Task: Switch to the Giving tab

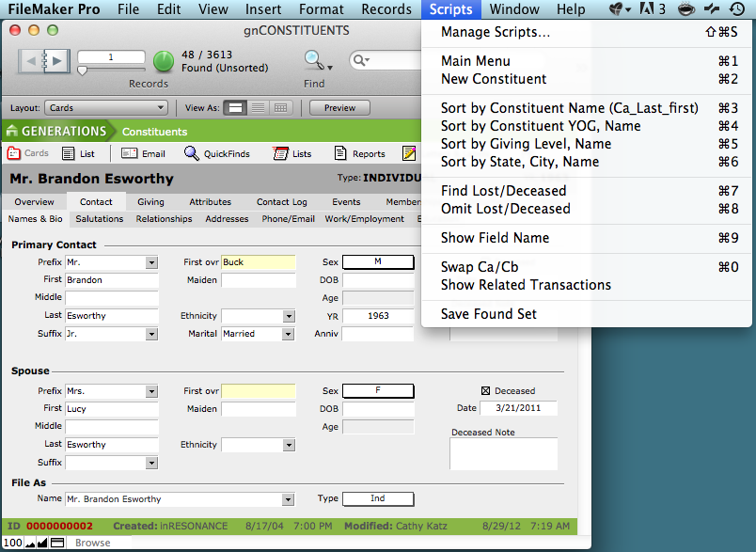Action: pos(150,201)
